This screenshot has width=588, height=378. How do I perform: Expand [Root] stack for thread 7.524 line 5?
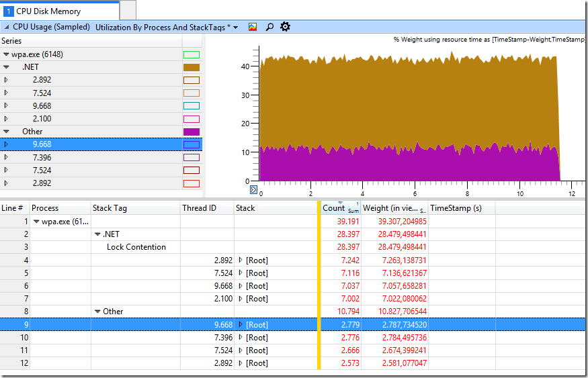(x=241, y=273)
